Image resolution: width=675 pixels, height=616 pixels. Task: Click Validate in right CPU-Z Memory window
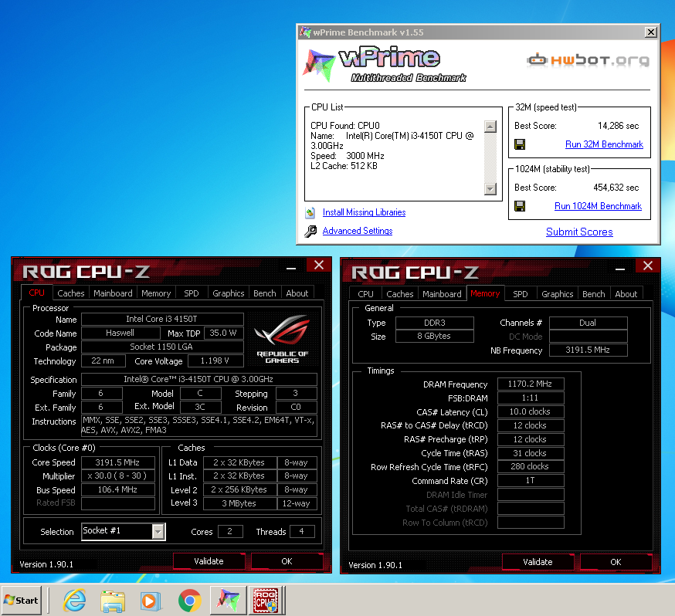(x=538, y=562)
